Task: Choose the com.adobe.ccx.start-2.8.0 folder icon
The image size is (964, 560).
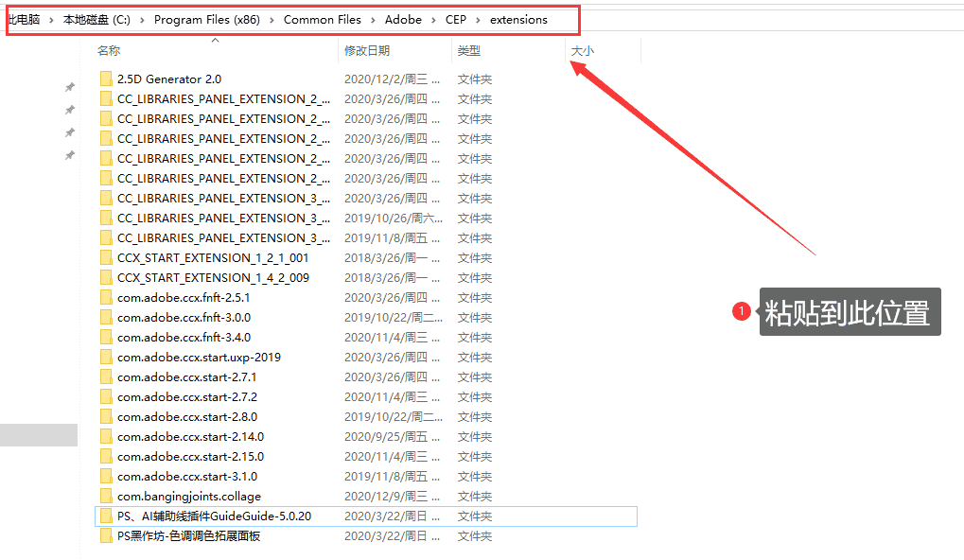Action: pos(106,417)
